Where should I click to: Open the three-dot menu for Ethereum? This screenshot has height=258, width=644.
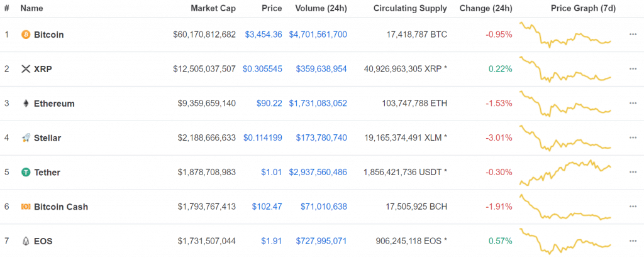pos(633,104)
